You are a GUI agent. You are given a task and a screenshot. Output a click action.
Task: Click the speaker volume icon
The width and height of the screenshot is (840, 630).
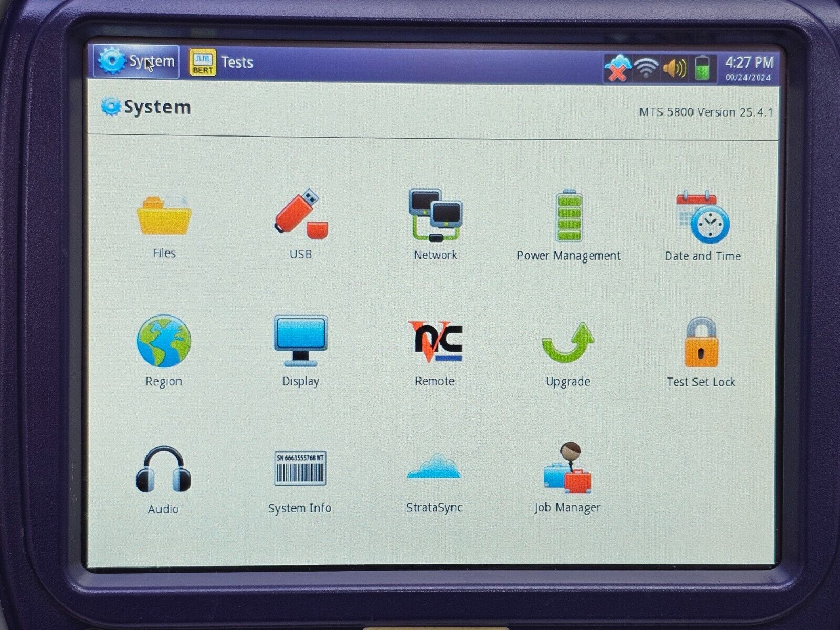point(674,68)
